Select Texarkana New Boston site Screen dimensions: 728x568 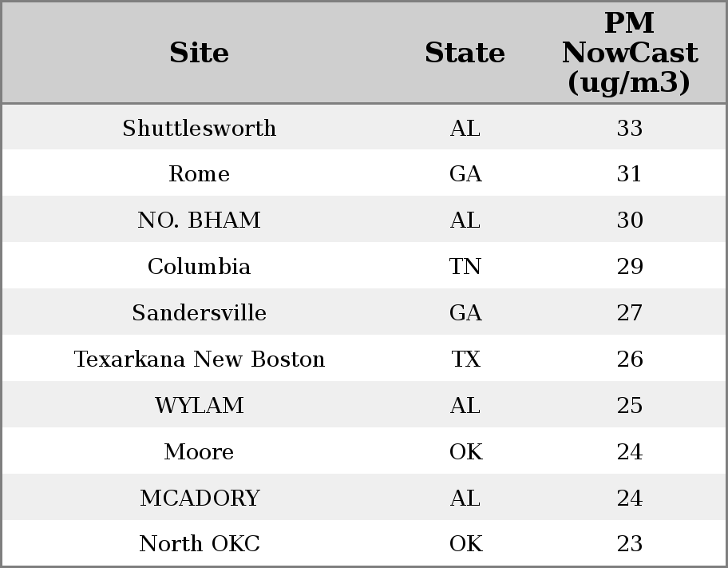pyautogui.click(x=199, y=359)
